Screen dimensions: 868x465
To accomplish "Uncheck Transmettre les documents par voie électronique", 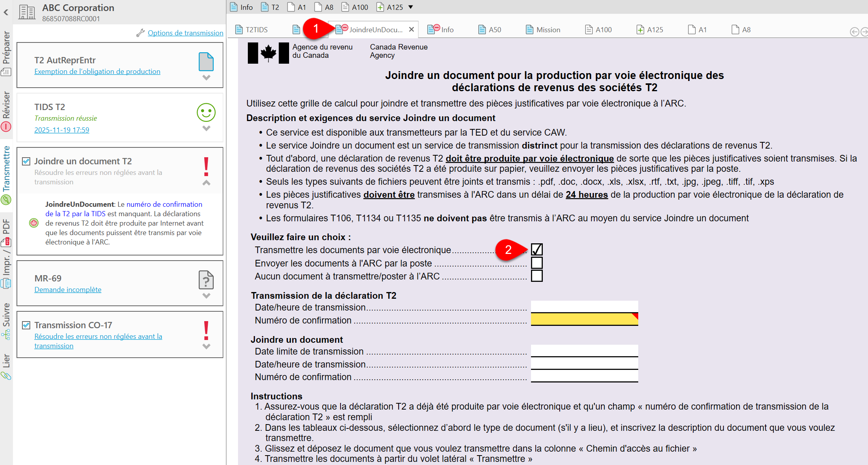I will (x=537, y=250).
